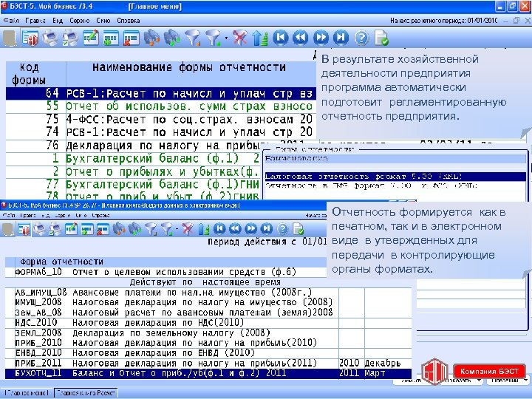Image resolution: width=532 pixels, height=399 pixels.
Task: Select БУХОТЧ_11 Баланс и Отчет о приб./уб
Action: click(208, 374)
